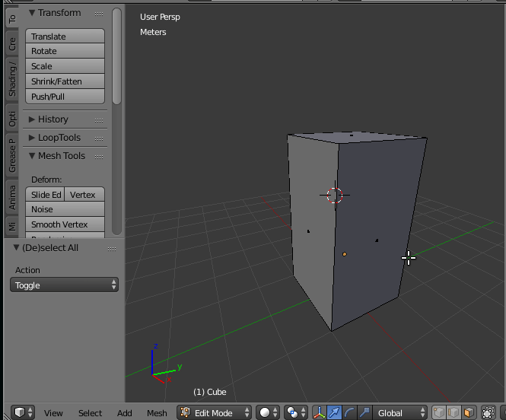Open the Select menu
506x420 pixels.
point(90,413)
